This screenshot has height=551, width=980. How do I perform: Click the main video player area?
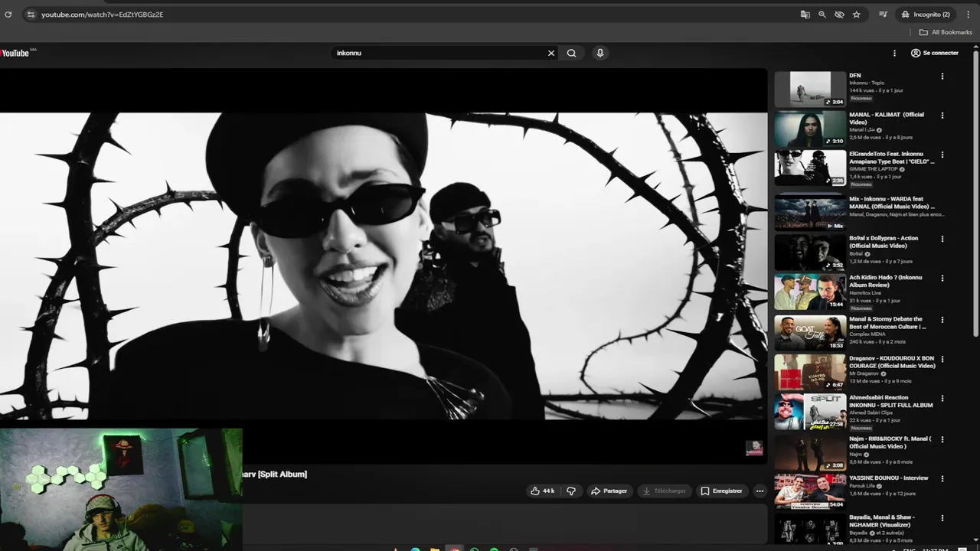(x=384, y=266)
